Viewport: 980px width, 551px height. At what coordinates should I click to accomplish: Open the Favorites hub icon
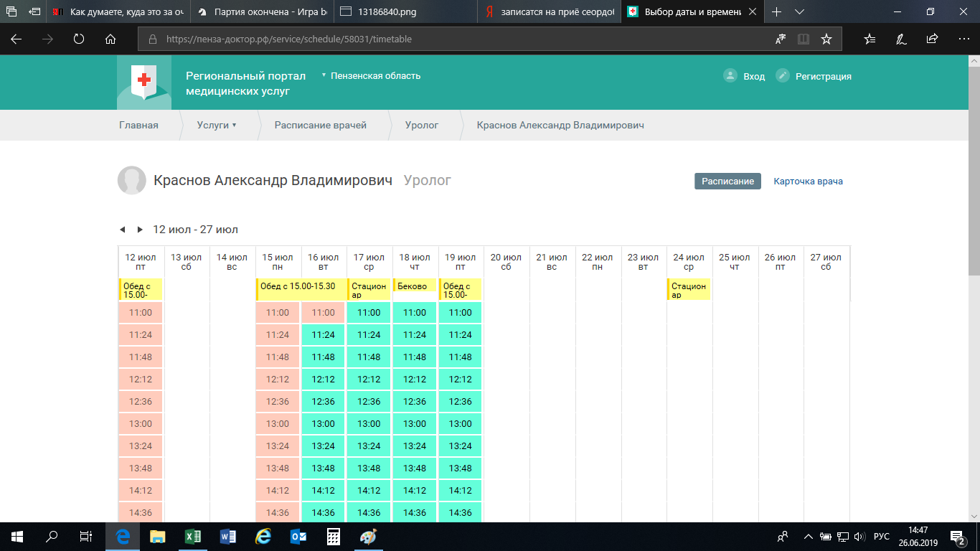pos(870,39)
